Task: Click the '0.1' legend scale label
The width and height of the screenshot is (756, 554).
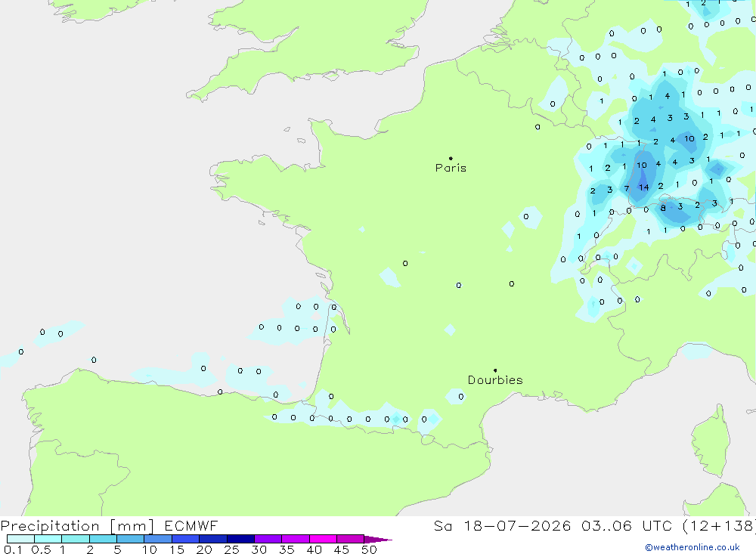Action: [13, 549]
